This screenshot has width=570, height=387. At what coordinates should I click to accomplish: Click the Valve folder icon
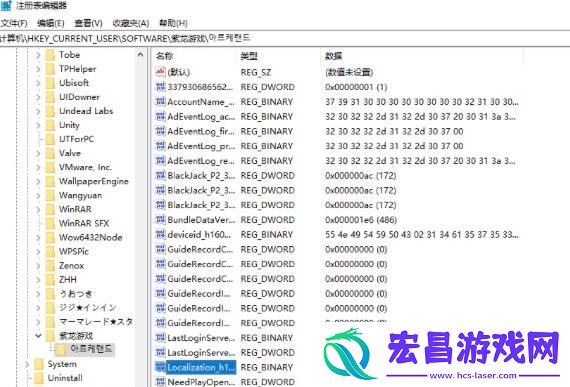click(50, 153)
